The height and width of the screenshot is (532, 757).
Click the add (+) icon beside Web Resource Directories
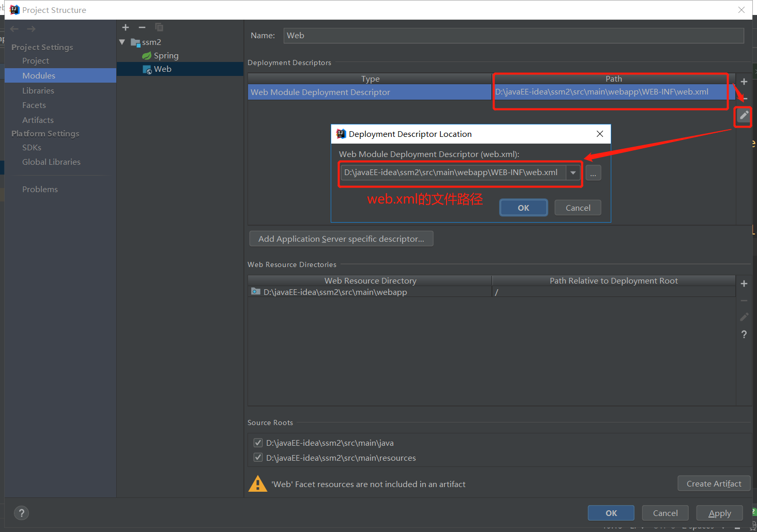point(744,283)
